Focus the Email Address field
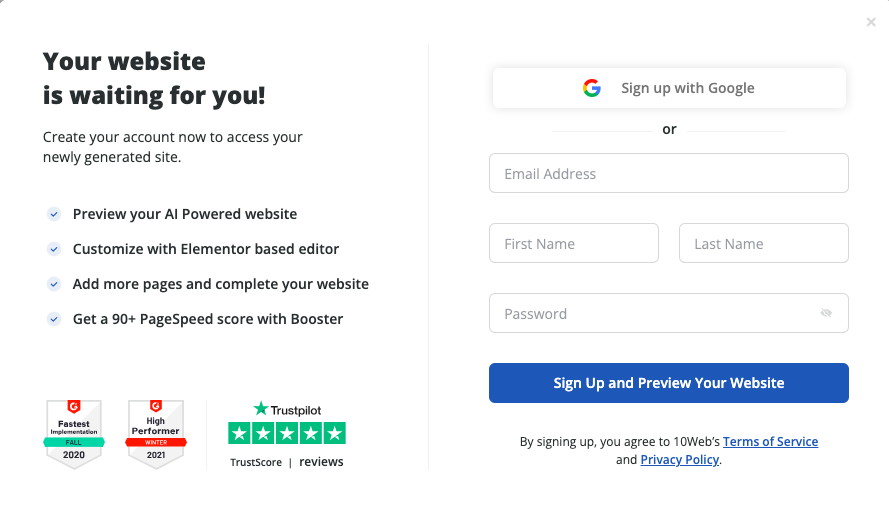 coord(669,173)
